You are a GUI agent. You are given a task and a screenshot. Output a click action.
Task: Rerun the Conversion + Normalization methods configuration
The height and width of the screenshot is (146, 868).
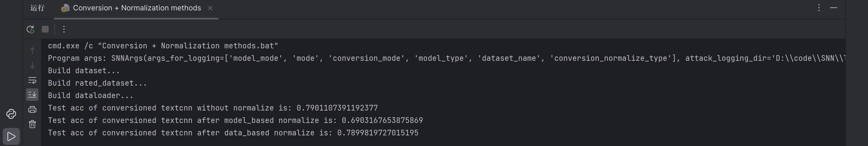pyautogui.click(x=31, y=29)
